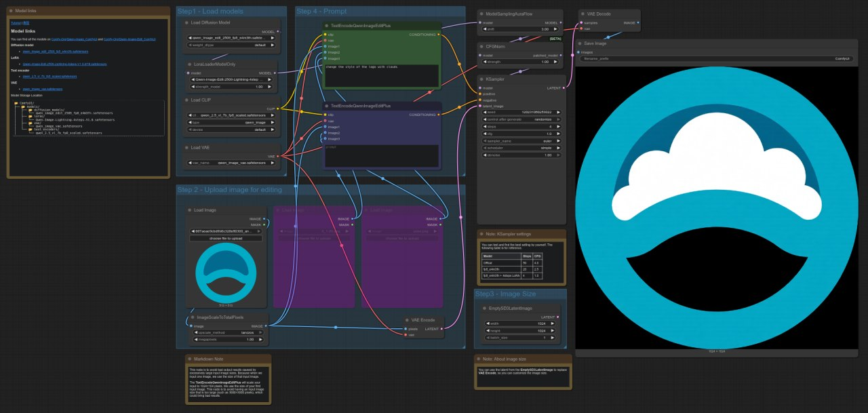The height and width of the screenshot is (413, 868).
Task: Collapse the Markdown Note node via its title dot
Action: coord(190,359)
